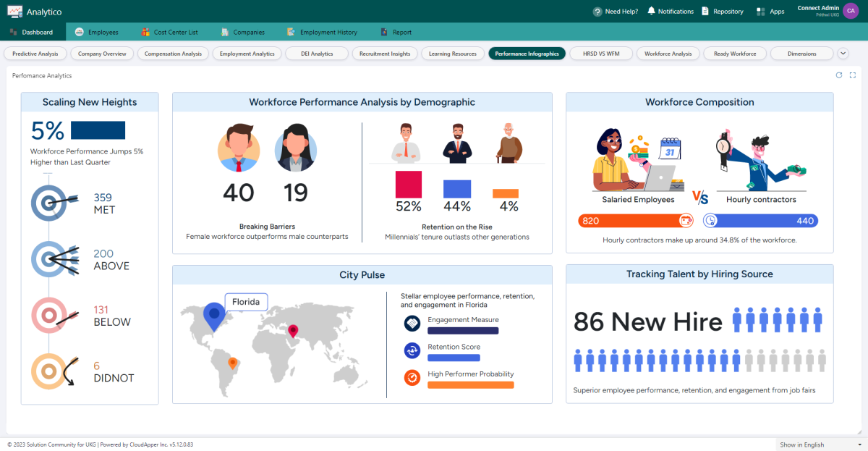Refresh the Performance Analytics panel
The image size is (868, 451).
point(839,75)
